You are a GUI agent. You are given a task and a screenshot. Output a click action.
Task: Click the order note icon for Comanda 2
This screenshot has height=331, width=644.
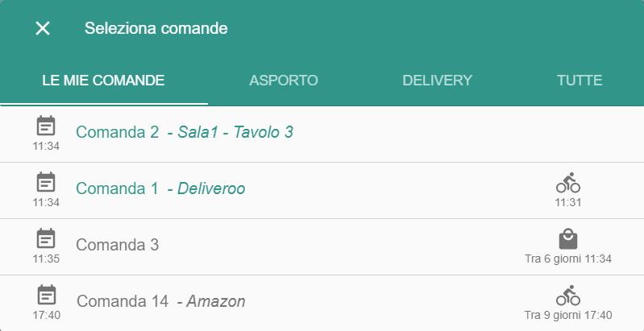[46, 126]
